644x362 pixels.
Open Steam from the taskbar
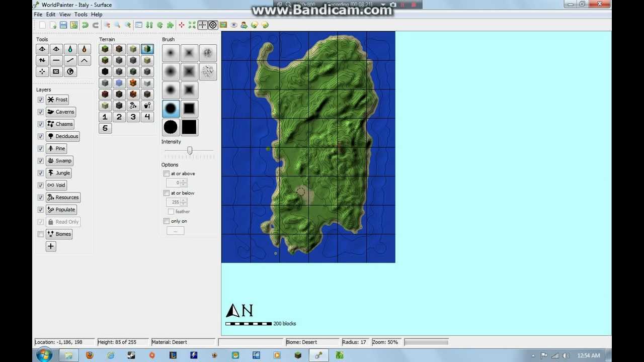pyautogui.click(x=131, y=355)
